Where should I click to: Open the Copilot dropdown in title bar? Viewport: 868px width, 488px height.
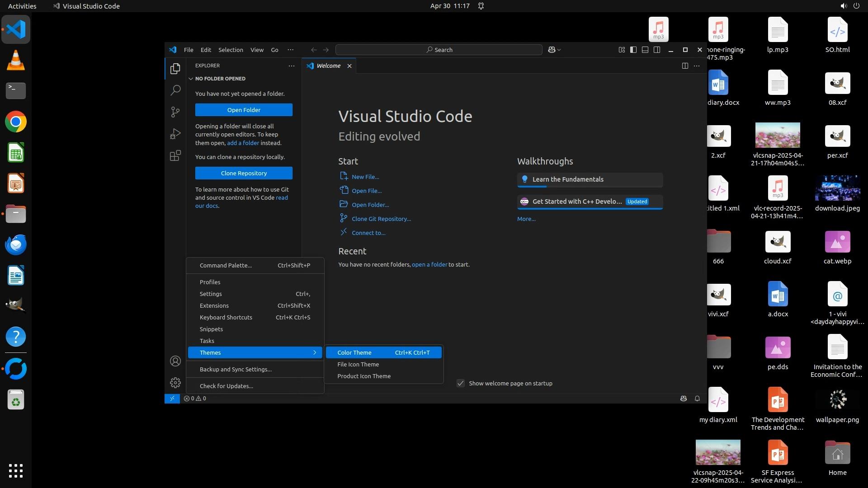pyautogui.click(x=559, y=50)
